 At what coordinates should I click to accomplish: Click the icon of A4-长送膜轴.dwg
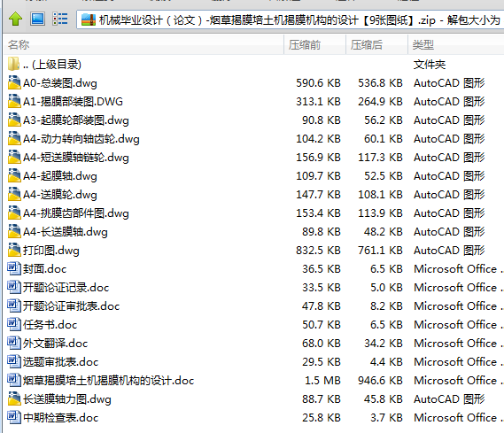click(x=14, y=231)
